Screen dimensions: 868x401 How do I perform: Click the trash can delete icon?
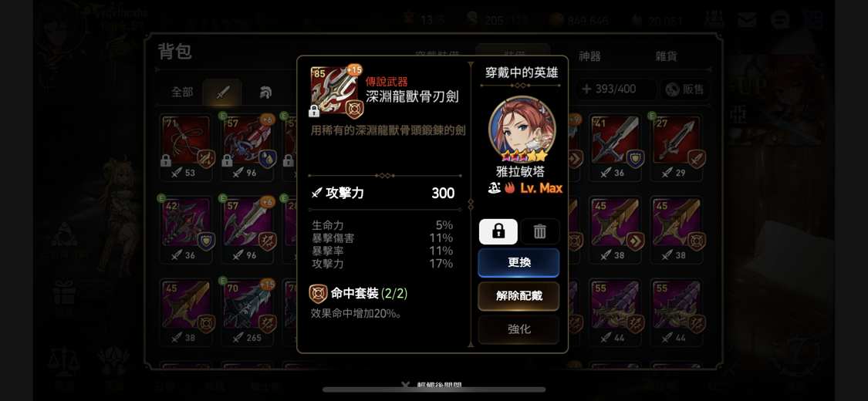(x=540, y=232)
